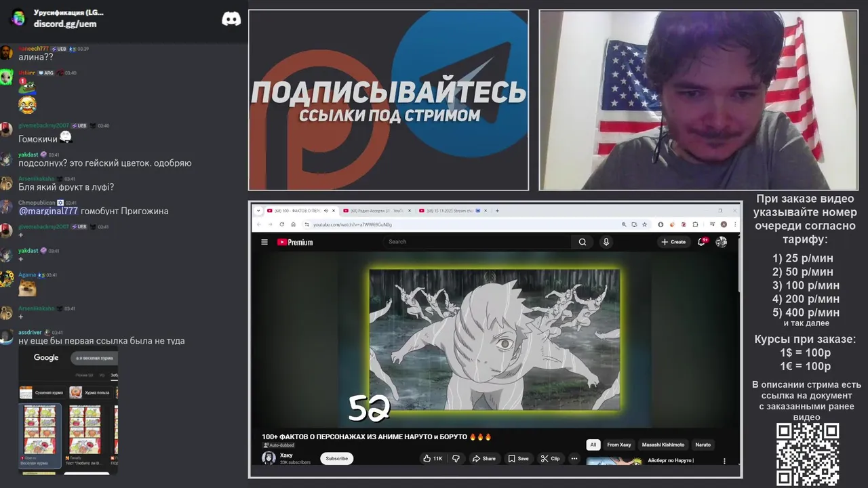Click the 'Айсберг по Наруто' recommended video title

coord(671,461)
